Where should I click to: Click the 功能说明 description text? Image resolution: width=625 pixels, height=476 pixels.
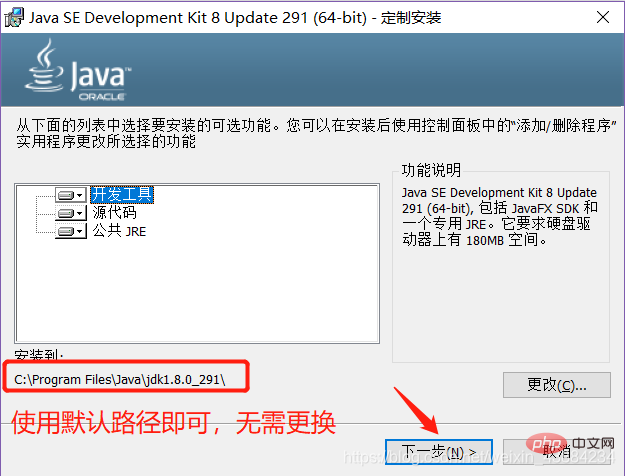click(499, 216)
